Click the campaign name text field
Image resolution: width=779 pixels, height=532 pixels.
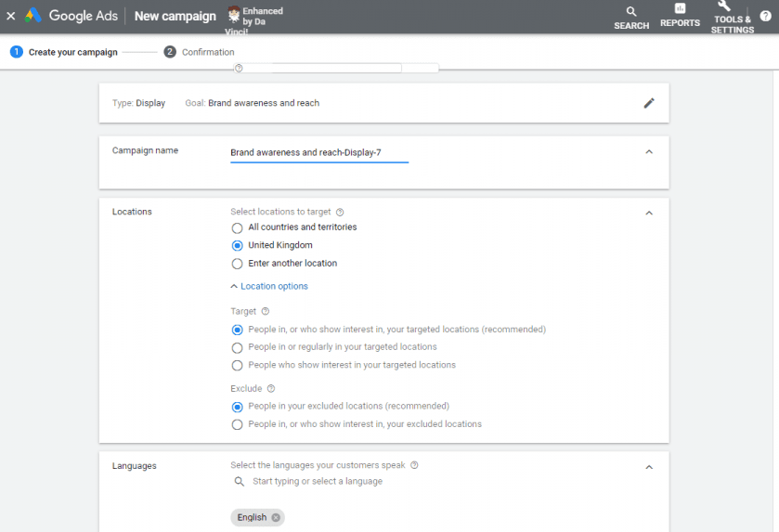[x=318, y=152]
